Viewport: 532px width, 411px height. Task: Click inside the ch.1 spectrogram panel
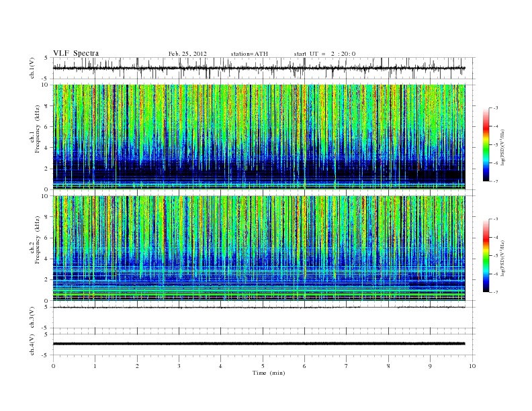(259, 137)
